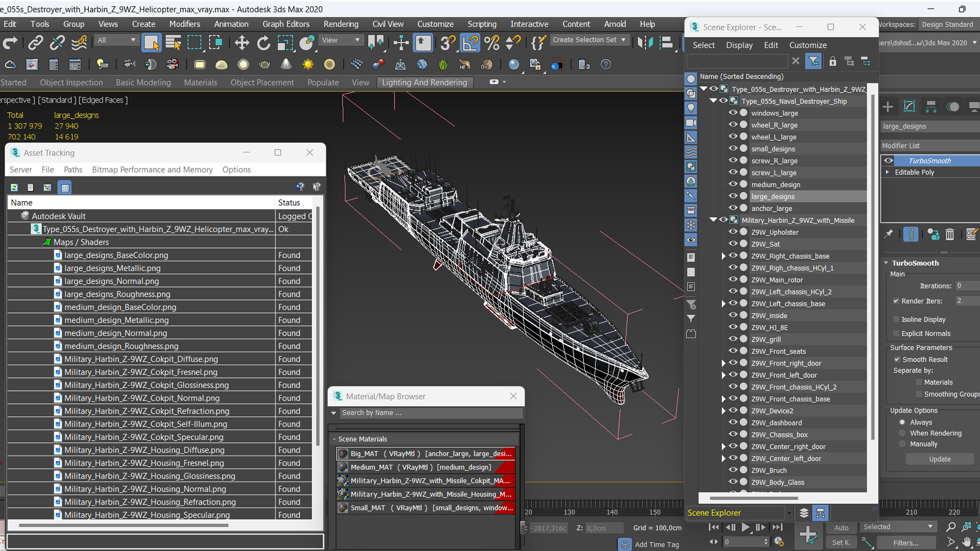Image resolution: width=980 pixels, height=551 pixels.
Task: Click the Search by Name material field
Action: (x=431, y=413)
